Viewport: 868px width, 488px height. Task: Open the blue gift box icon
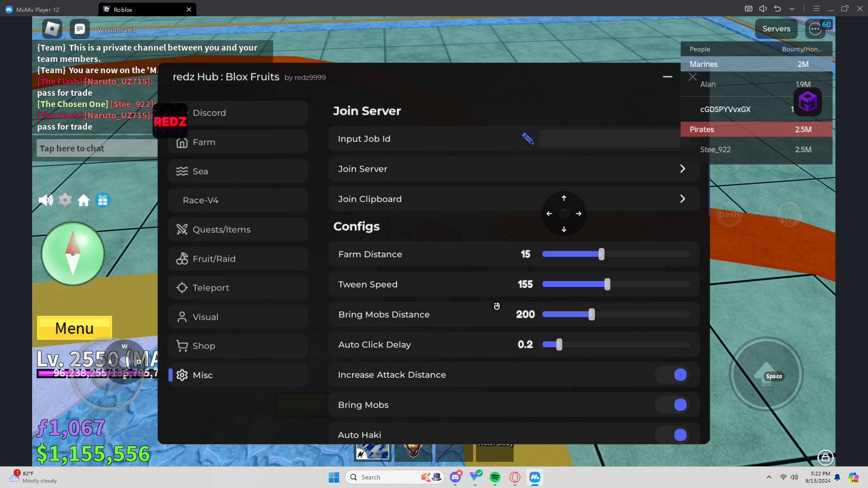[x=103, y=200]
